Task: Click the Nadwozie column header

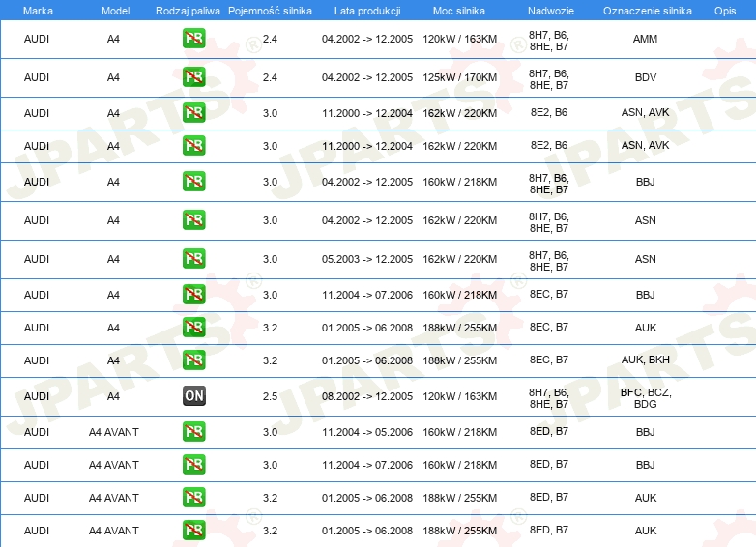Action: click(x=548, y=11)
